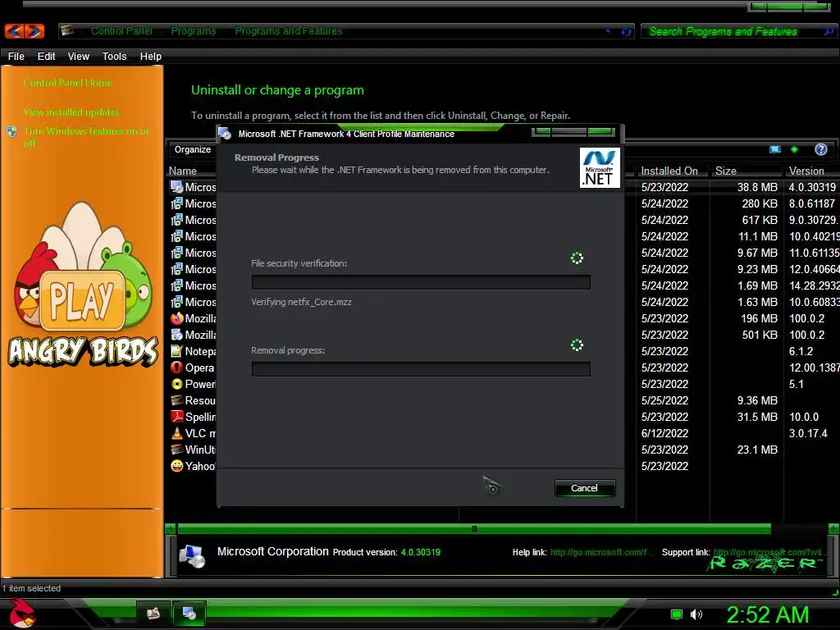Click the search magnifier icon

click(829, 32)
